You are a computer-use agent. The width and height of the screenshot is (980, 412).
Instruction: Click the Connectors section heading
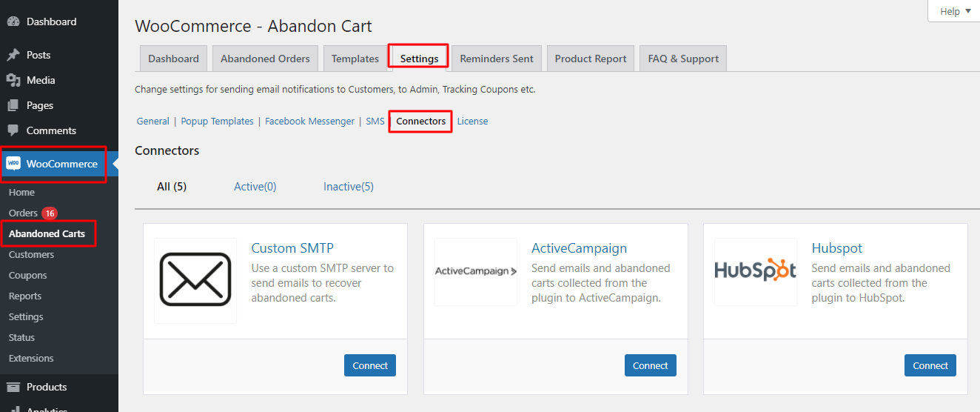[x=167, y=150]
